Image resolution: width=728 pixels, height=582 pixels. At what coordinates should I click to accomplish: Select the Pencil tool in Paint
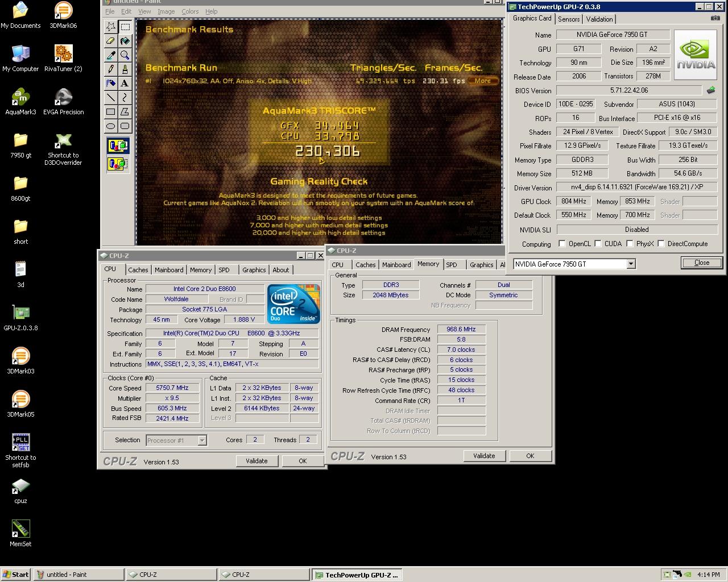tap(111, 69)
